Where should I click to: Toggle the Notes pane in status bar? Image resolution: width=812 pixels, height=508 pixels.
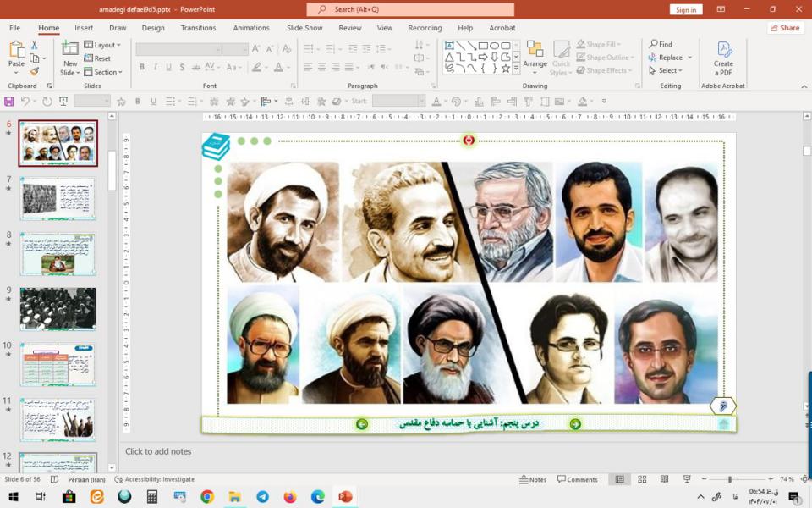click(x=533, y=479)
